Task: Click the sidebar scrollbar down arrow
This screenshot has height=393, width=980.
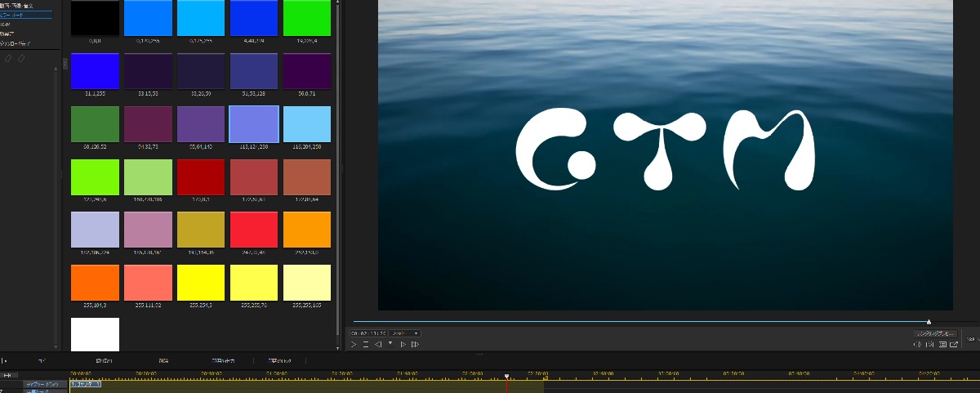Action: tap(57, 346)
